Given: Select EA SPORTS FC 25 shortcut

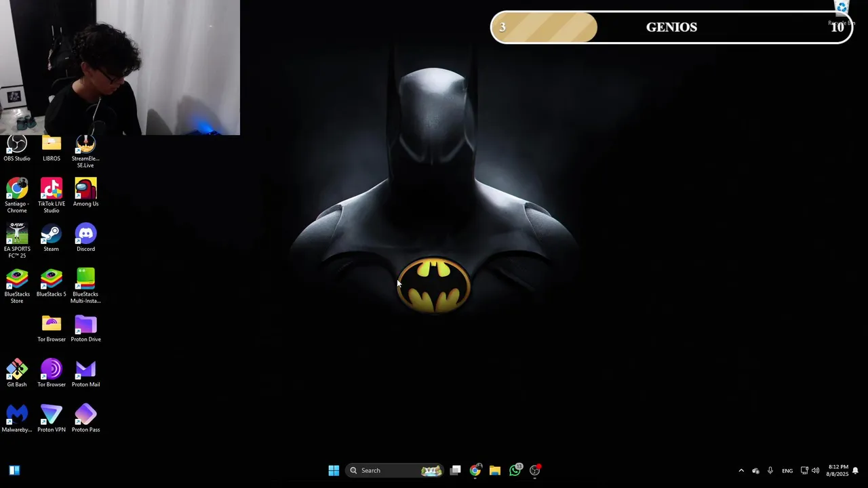Looking at the screenshot, I should [x=17, y=241].
